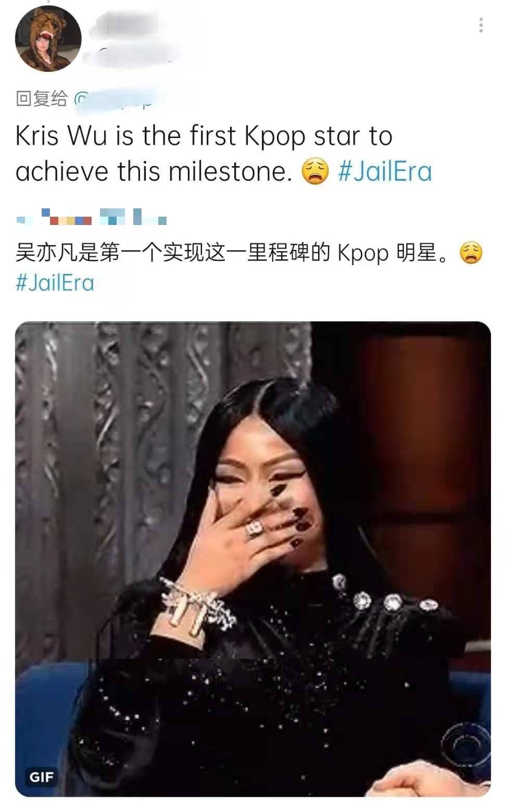The image size is (506, 812).
Task: Tap the weary emoji after 'milestone.'
Action: tap(316, 172)
